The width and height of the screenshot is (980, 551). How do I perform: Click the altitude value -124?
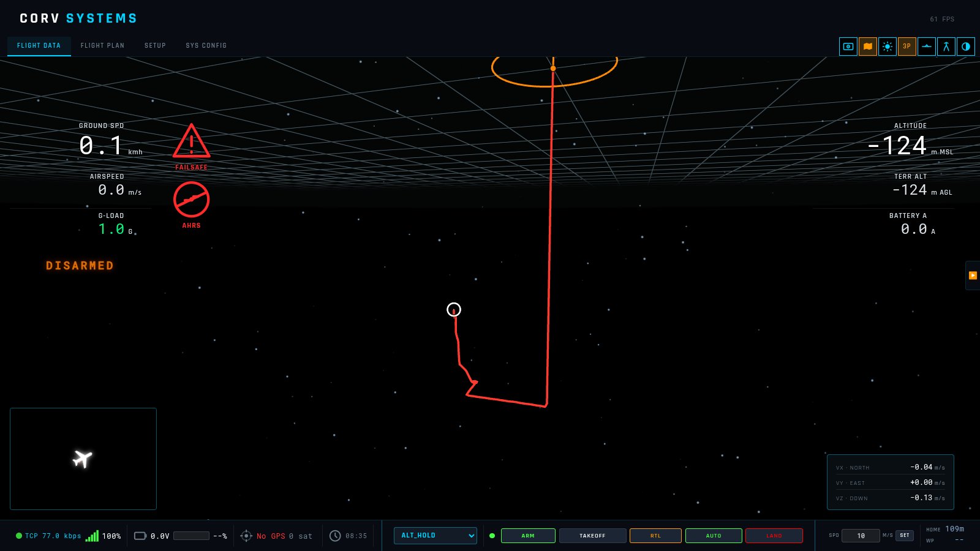[897, 146]
